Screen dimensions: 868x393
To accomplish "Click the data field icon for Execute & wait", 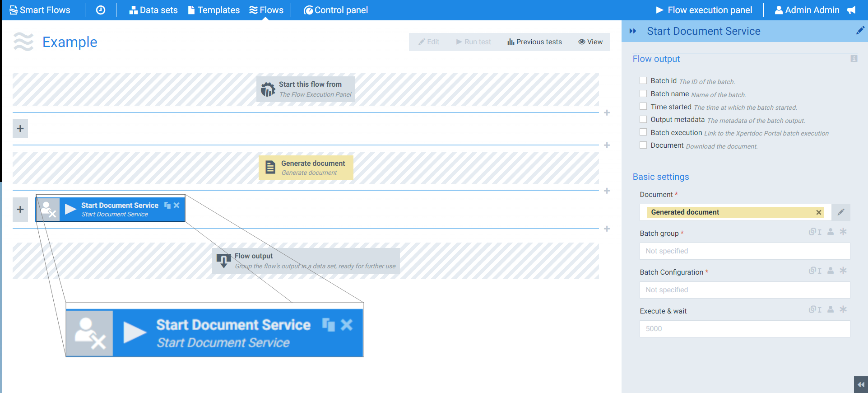I will [815, 309].
